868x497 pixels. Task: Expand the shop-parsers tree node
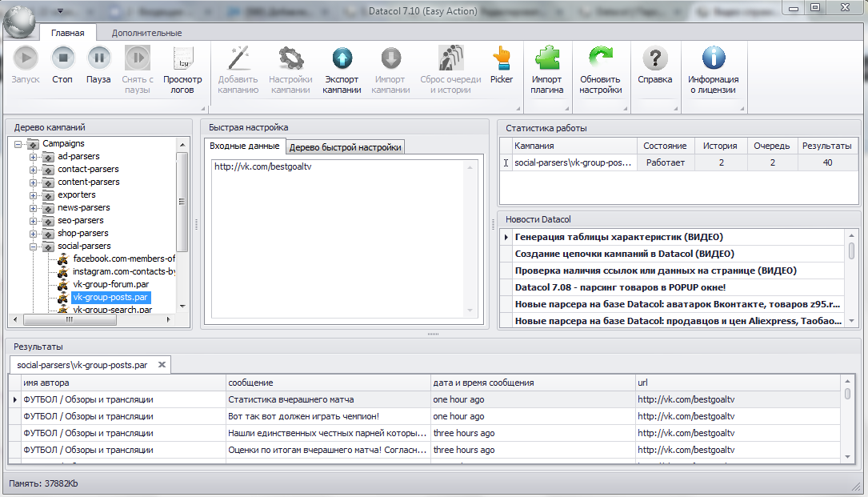34,233
